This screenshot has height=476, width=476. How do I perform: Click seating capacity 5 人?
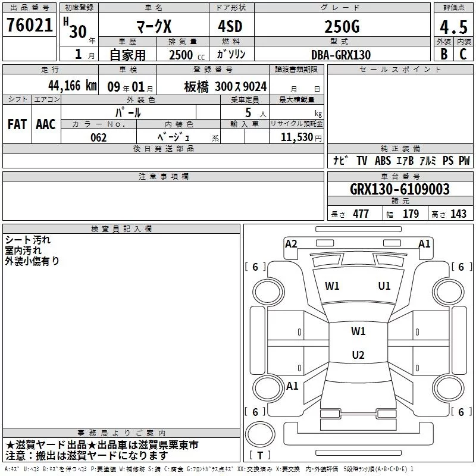[x=256, y=112]
